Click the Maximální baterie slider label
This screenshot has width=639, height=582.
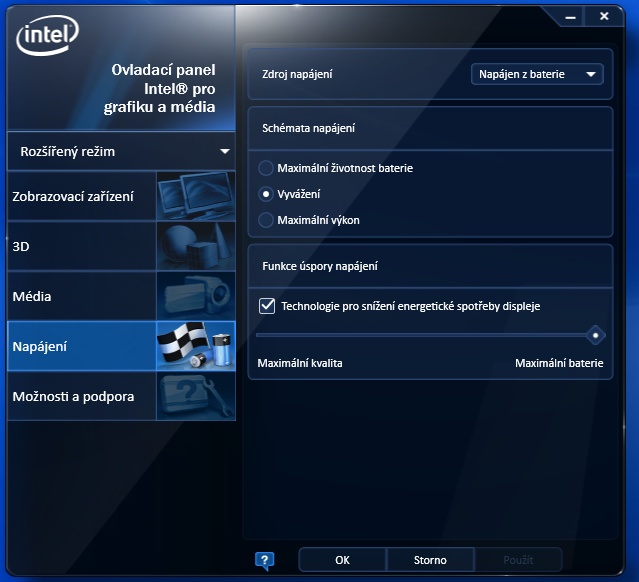tap(559, 363)
